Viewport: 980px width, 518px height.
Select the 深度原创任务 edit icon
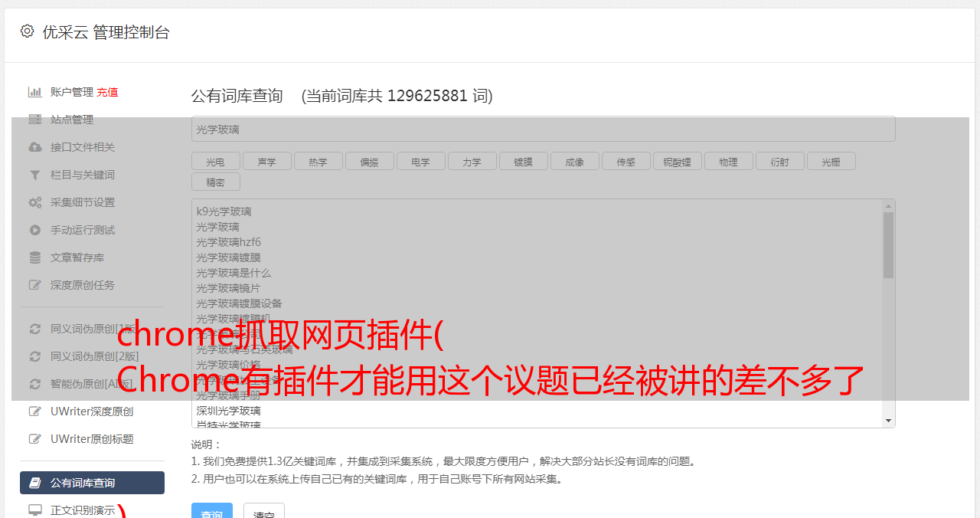(35, 285)
